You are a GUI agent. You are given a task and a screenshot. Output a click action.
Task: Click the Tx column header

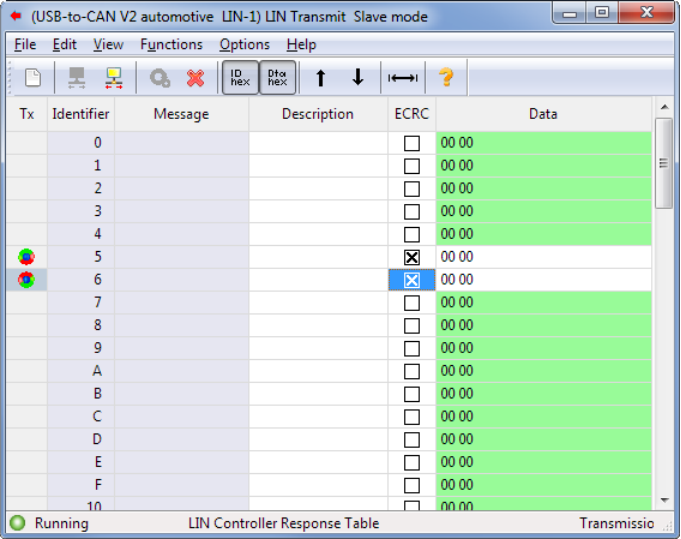(26, 114)
